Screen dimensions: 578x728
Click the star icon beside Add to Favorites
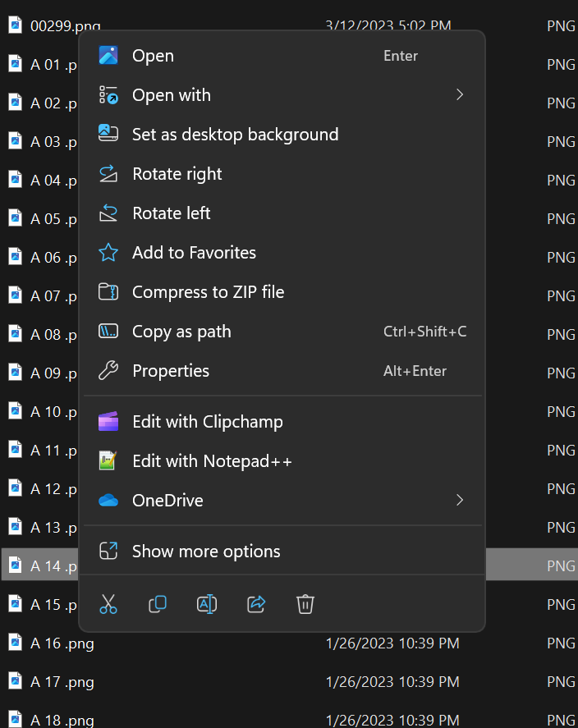tap(108, 252)
